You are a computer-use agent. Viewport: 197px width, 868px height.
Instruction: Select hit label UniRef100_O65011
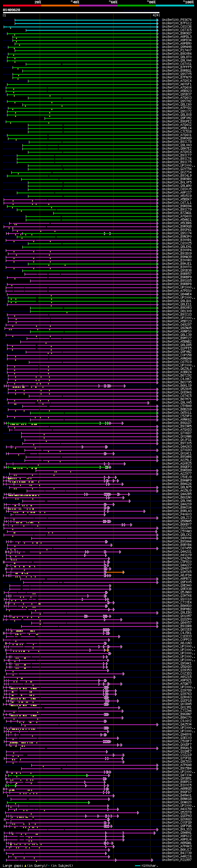click(x=176, y=412)
